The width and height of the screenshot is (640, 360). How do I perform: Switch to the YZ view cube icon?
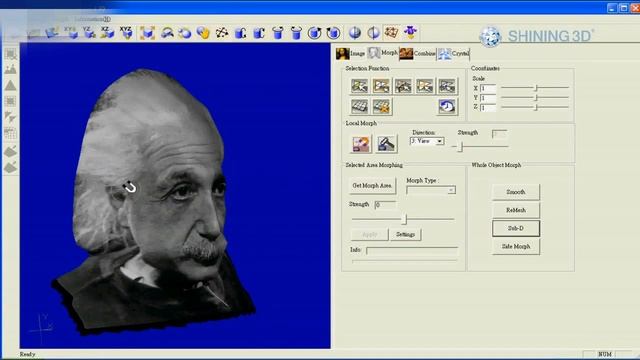[89, 33]
